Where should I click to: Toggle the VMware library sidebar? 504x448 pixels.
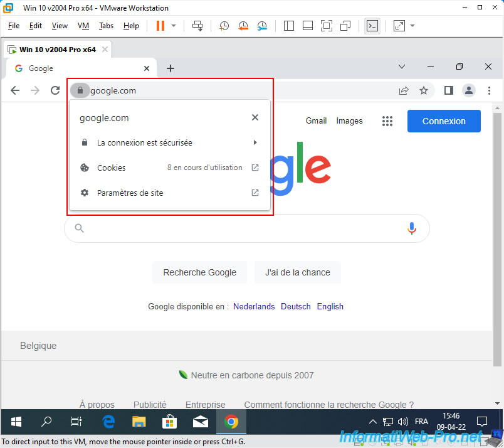[288, 26]
